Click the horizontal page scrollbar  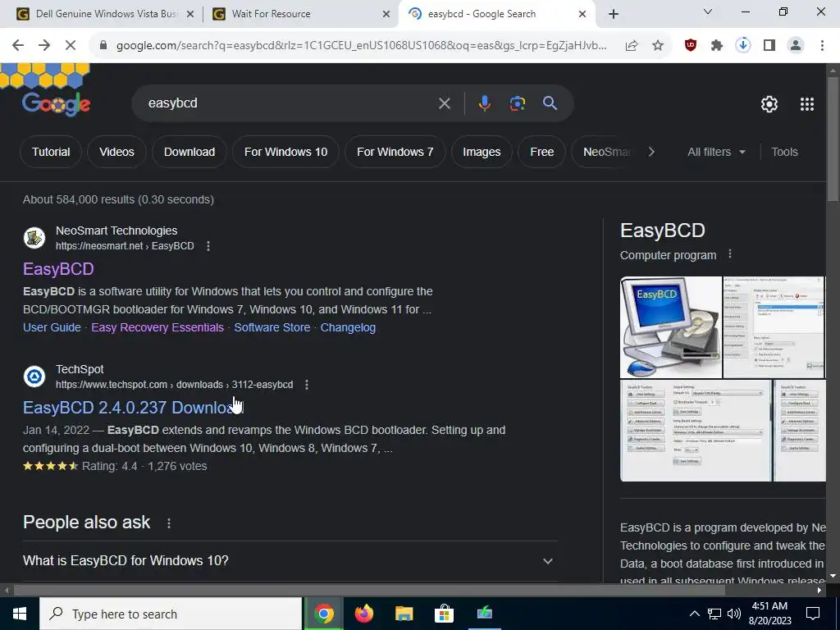point(370,591)
